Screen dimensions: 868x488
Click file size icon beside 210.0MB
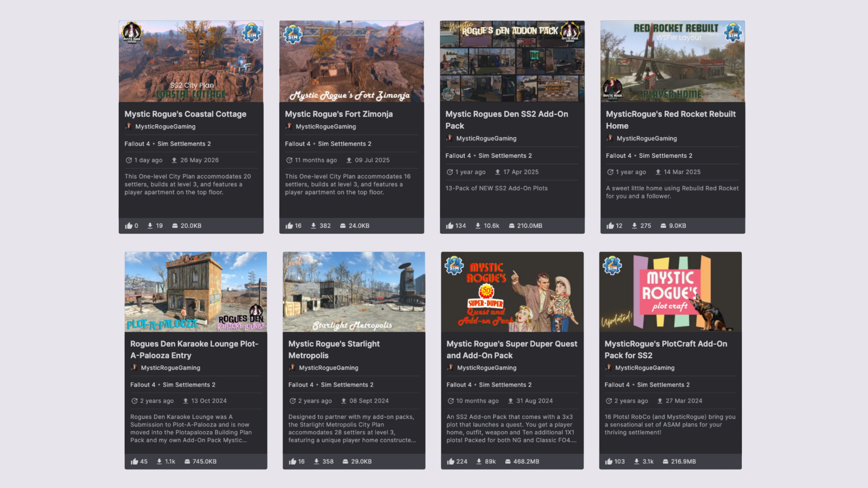(512, 225)
